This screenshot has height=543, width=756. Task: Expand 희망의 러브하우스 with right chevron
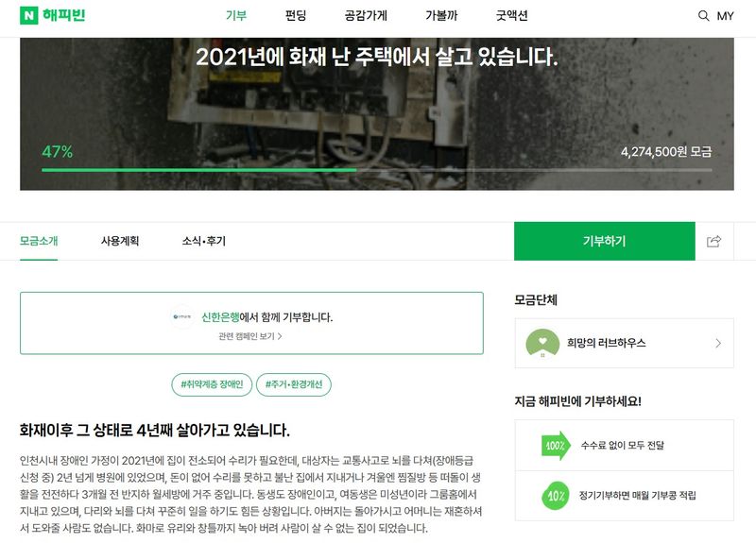point(718,343)
